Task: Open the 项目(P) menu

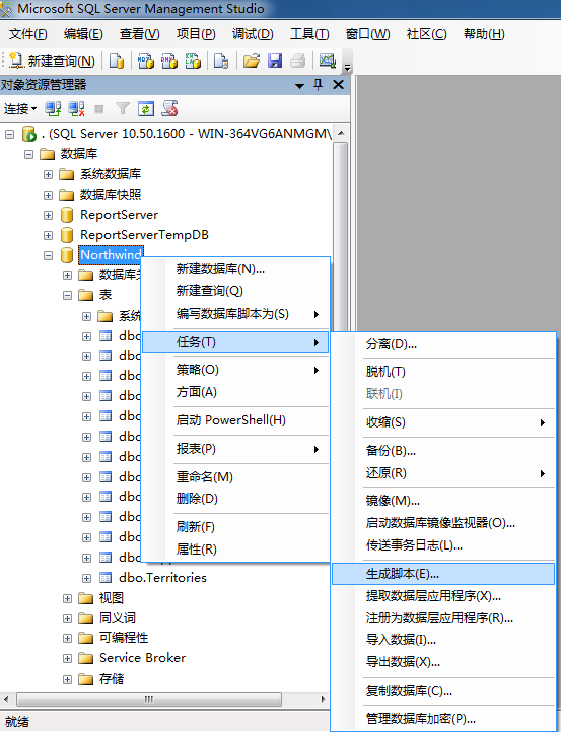Action: 196,34
